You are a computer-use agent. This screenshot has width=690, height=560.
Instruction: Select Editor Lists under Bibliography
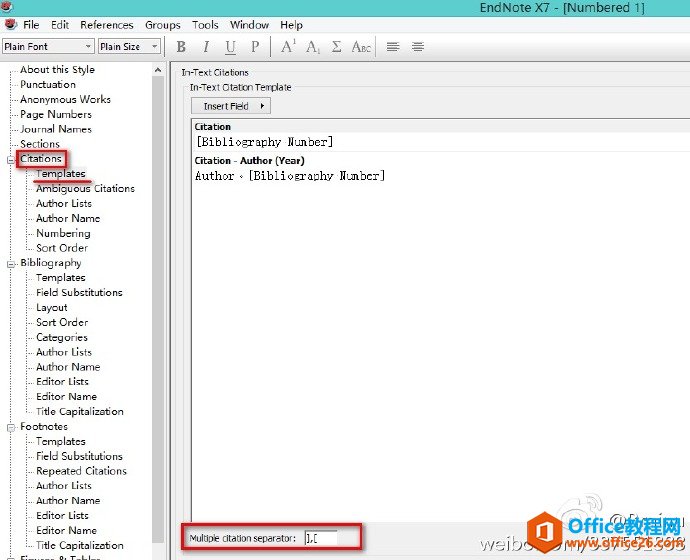point(62,382)
